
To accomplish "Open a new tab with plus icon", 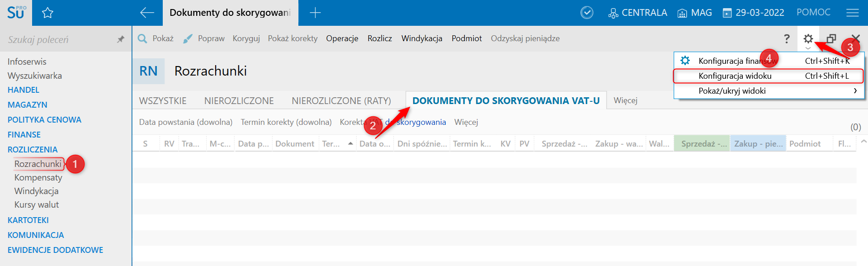I will click(315, 13).
